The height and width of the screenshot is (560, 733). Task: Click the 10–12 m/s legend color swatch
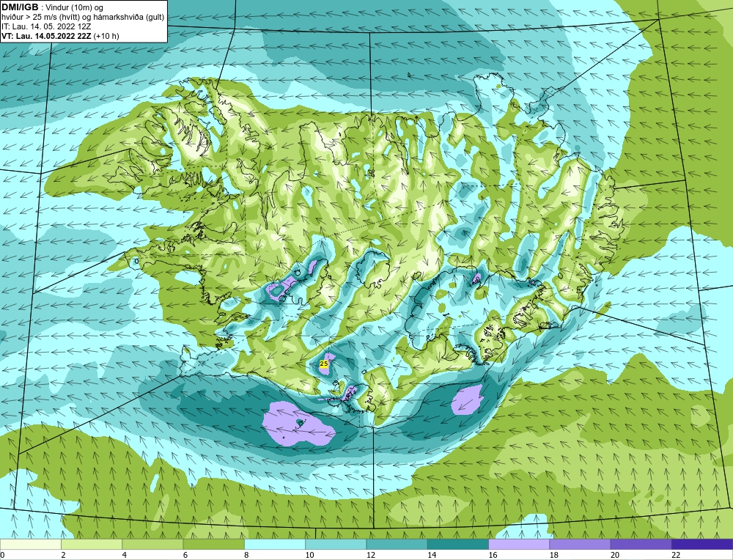[336, 544]
